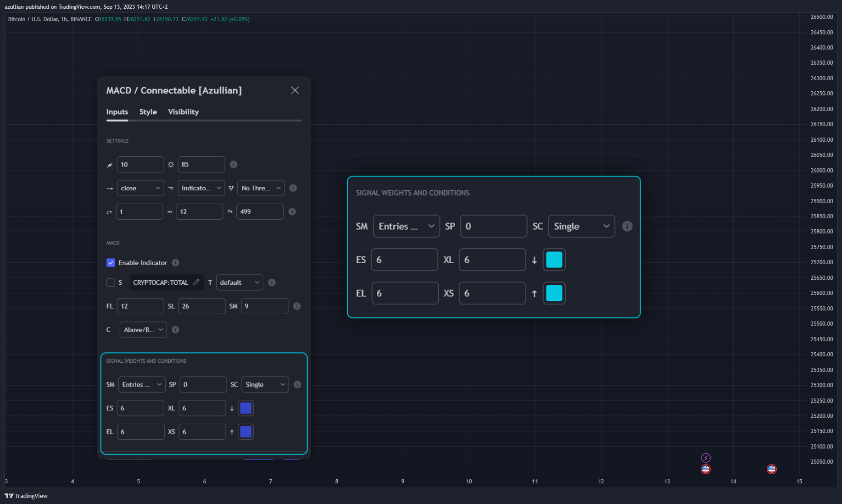Click the FL field with value 12
The height and width of the screenshot is (504, 842).
click(x=140, y=306)
